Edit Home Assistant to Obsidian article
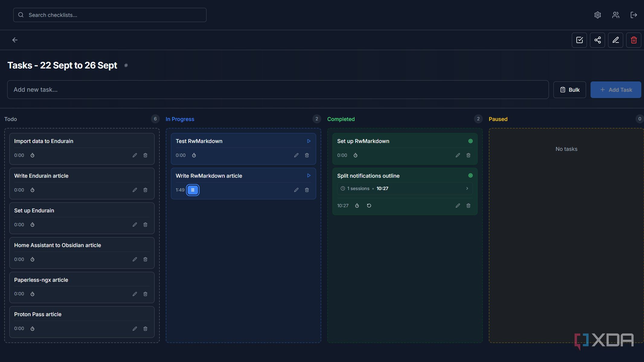The width and height of the screenshot is (644, 362). point(135,259)
